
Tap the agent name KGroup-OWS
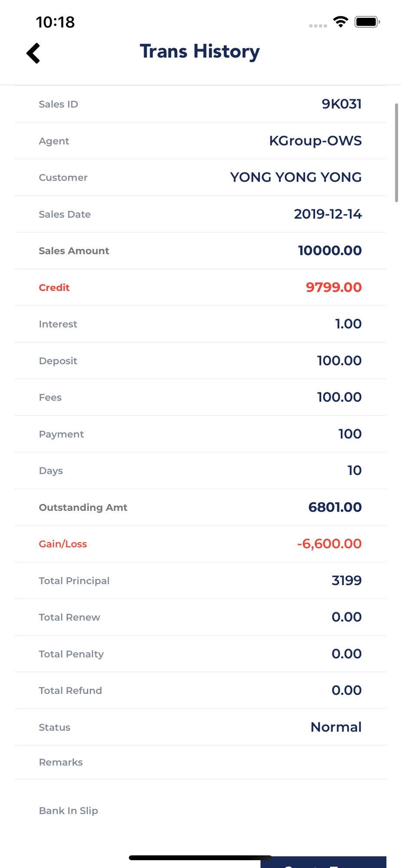[316, 141]
